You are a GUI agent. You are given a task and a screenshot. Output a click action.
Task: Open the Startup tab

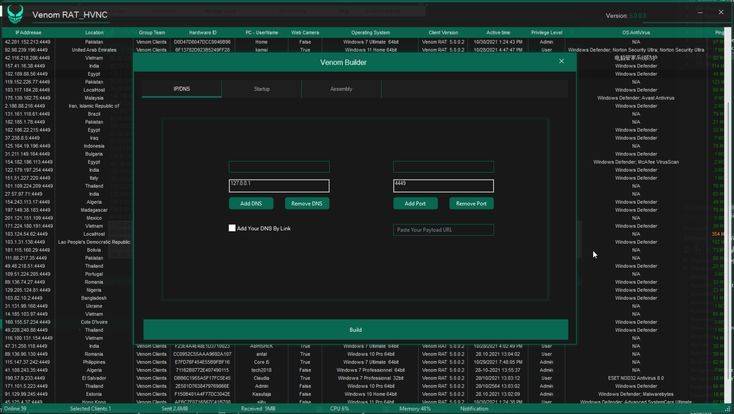tap(262, 89)
